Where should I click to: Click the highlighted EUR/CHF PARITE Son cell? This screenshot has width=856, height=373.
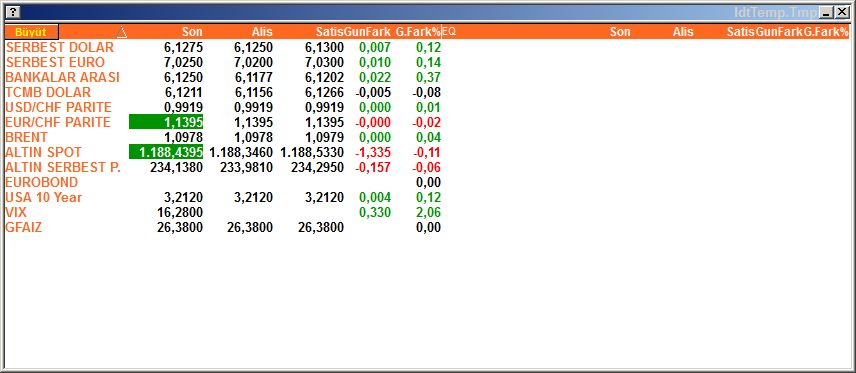tap(166, 122)
